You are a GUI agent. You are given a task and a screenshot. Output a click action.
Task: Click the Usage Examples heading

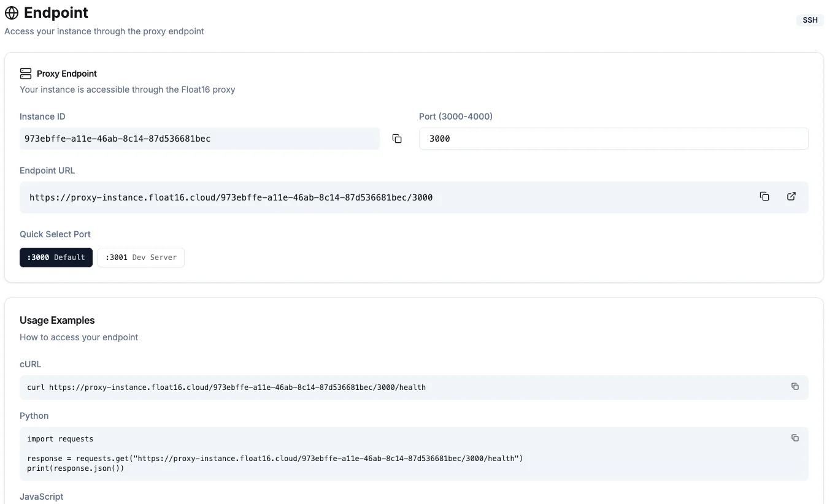tap(57, 320)
